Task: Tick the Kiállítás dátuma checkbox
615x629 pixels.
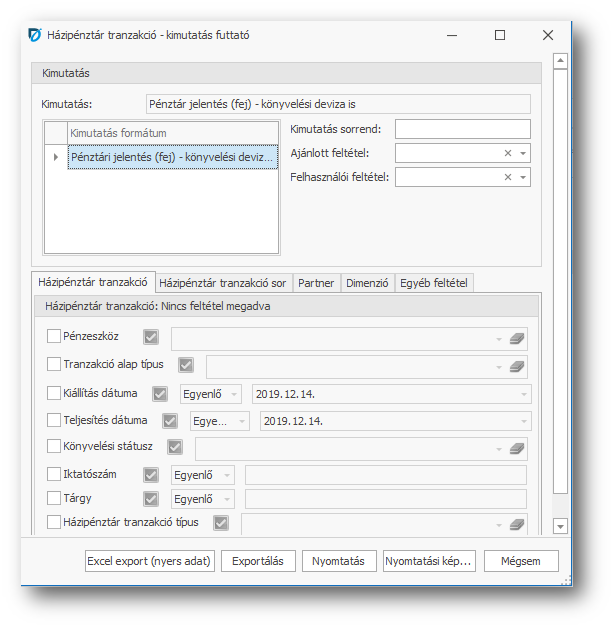Action: tap(54, 393)
